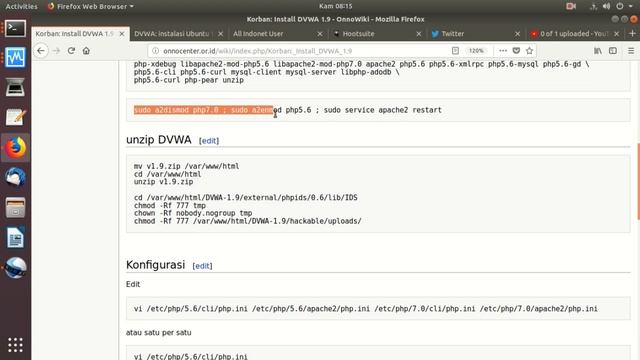Click the screen recording indicator in top bar
This screenshot has width=640, height=360.
571,6
